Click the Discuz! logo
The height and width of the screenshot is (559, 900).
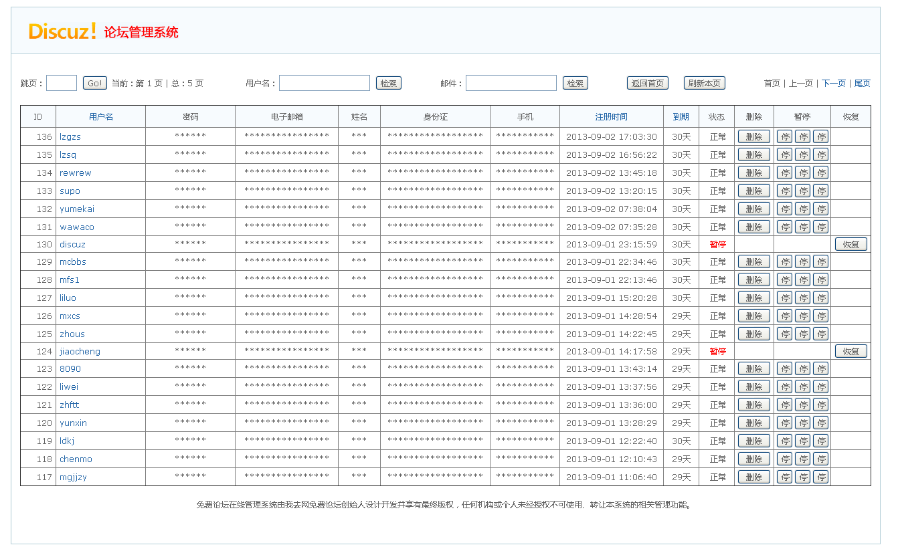[x=62, y=31]
